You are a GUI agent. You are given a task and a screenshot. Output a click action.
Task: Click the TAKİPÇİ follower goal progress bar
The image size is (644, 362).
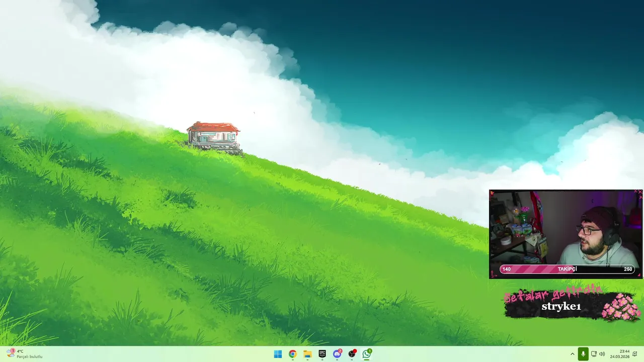tap(567, 269)
